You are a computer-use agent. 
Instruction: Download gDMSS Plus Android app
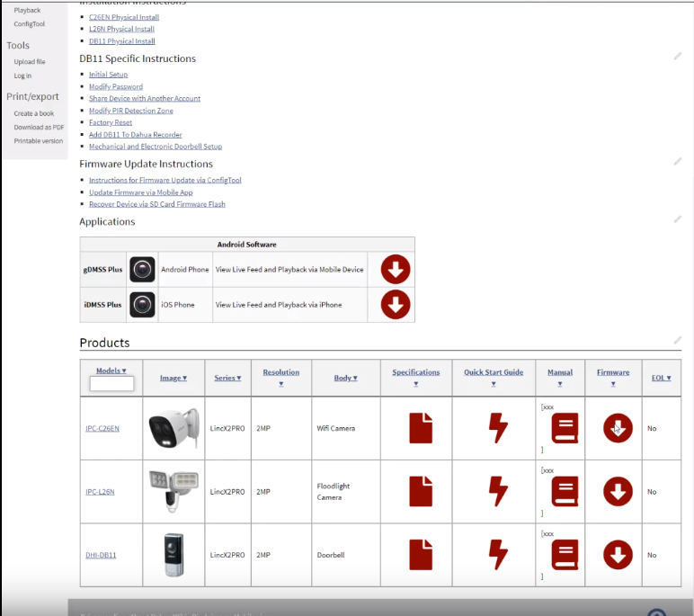tap(396, 269)
